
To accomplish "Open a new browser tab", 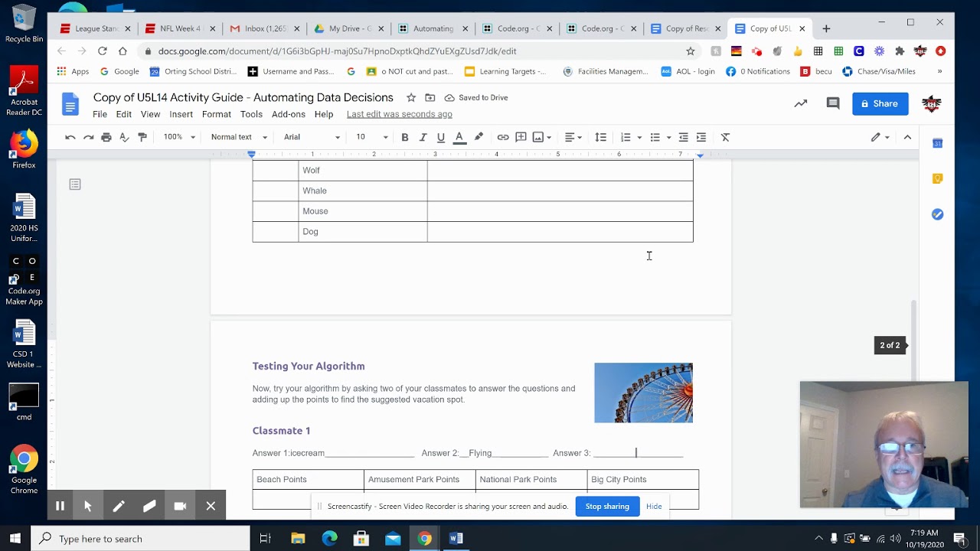I will [826, 28].
